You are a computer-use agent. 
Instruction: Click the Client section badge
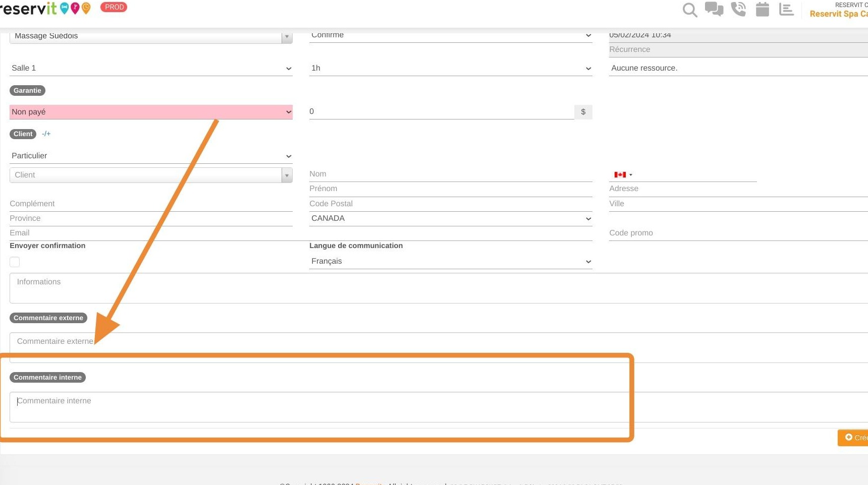tap(23, 134)
